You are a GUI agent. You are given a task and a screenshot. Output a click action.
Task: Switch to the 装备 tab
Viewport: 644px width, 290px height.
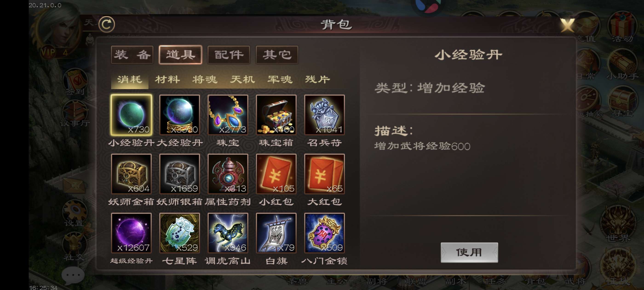132,55
